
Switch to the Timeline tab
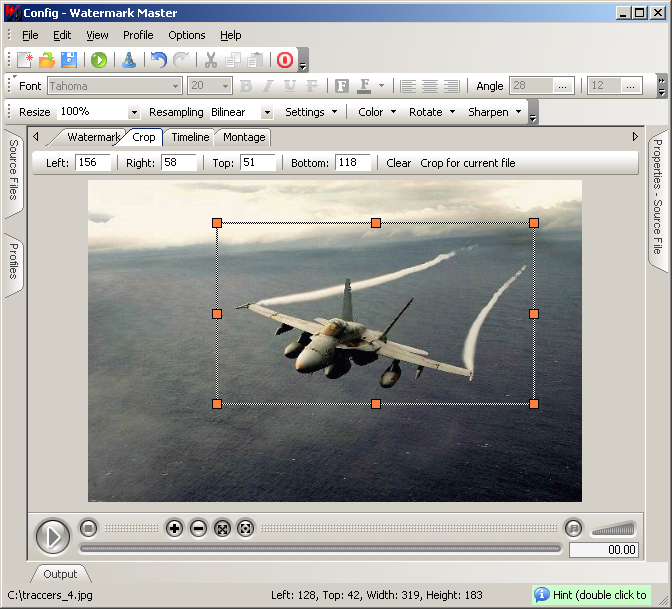[189, 137]
